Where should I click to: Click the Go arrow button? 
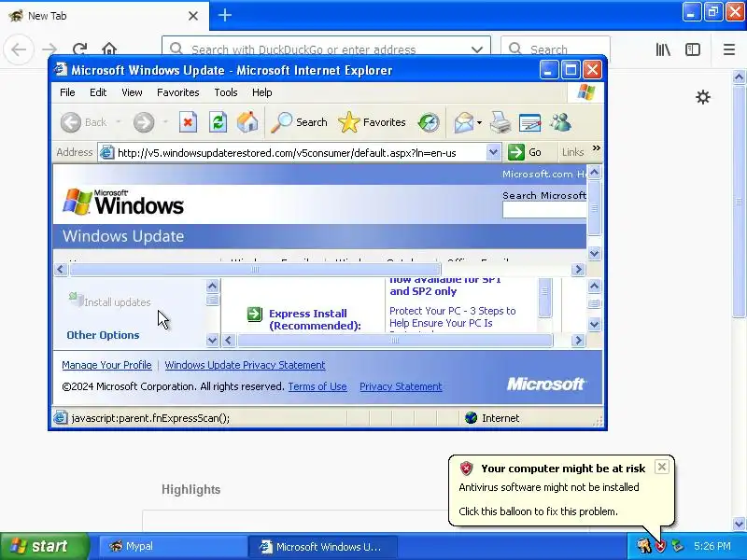(525, 152)
